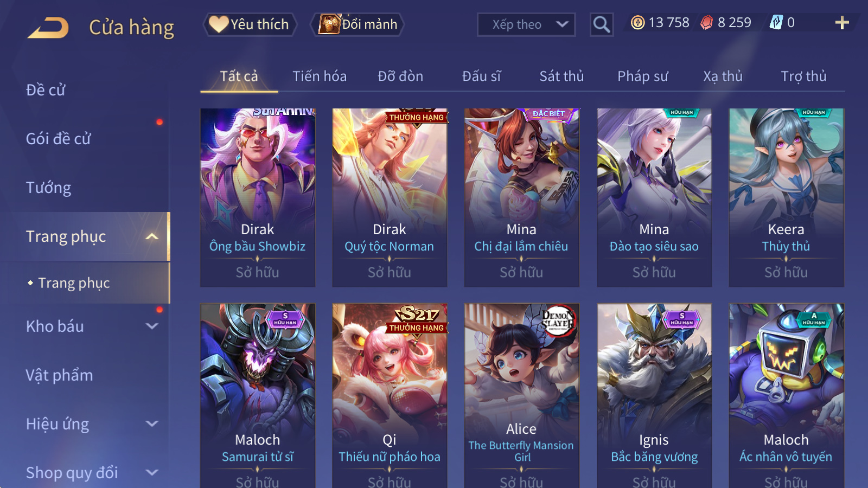Tap the gold coin balance icon
Viewport: 868px width, 488px height.
click(638, 23)
